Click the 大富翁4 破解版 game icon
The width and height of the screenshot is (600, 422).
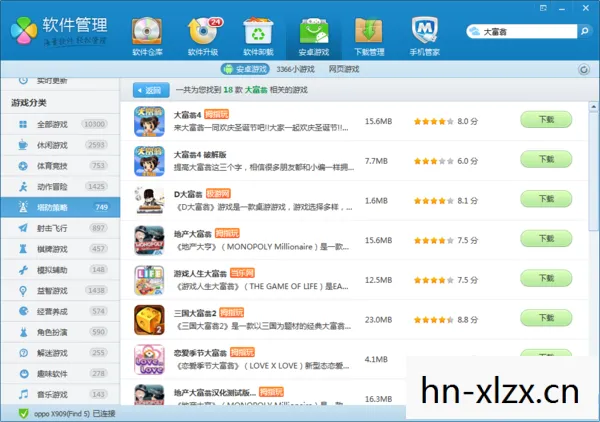pyautogui.click(x=149, y=161)
